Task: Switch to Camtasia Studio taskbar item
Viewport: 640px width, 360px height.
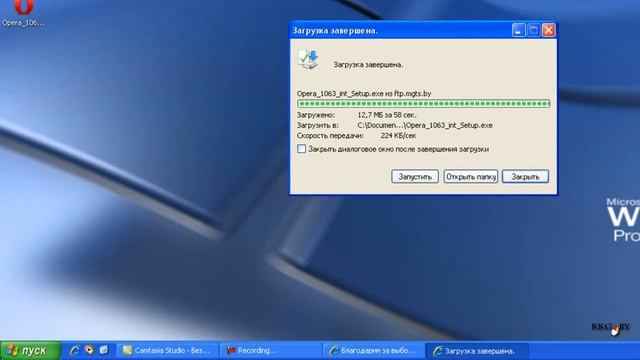Action: [168, 351]
